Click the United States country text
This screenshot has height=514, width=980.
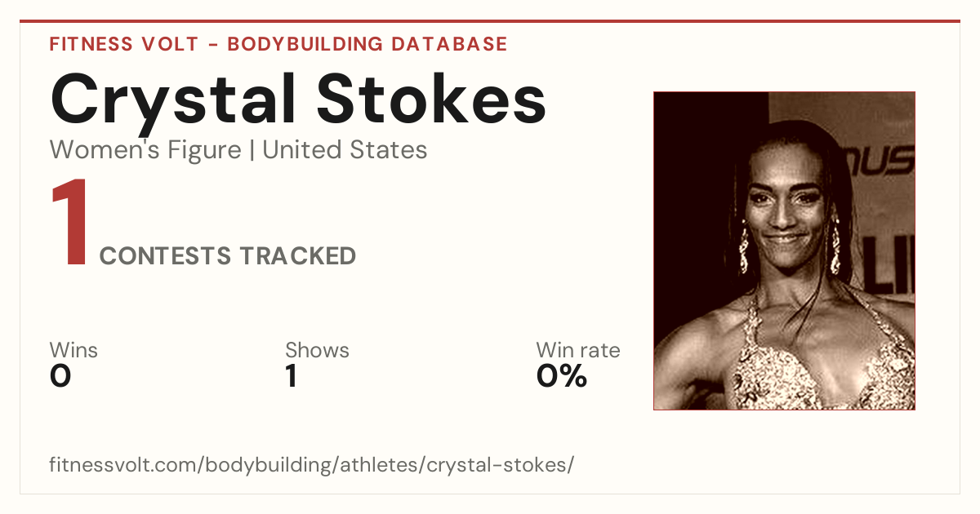[345, 150]
